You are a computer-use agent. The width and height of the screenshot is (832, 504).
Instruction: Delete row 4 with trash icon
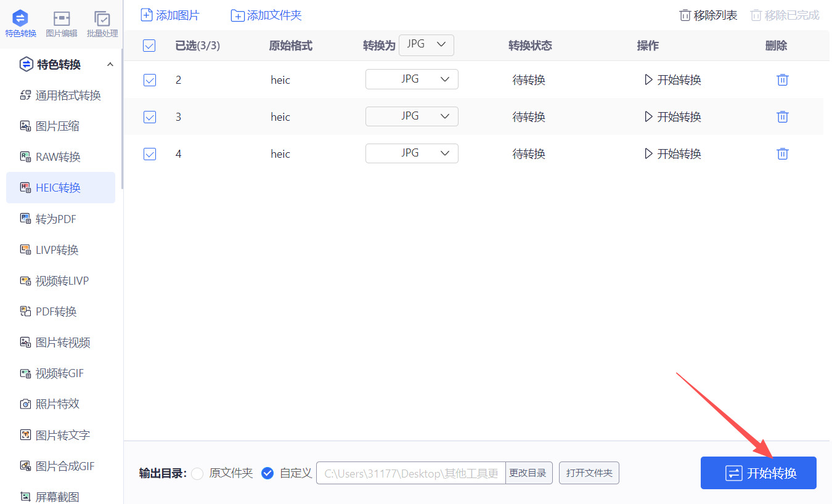point(782,153)
